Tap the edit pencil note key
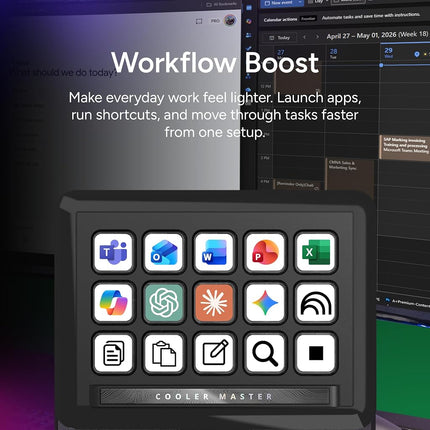This screenshot has height=430, width=430. 214,353
